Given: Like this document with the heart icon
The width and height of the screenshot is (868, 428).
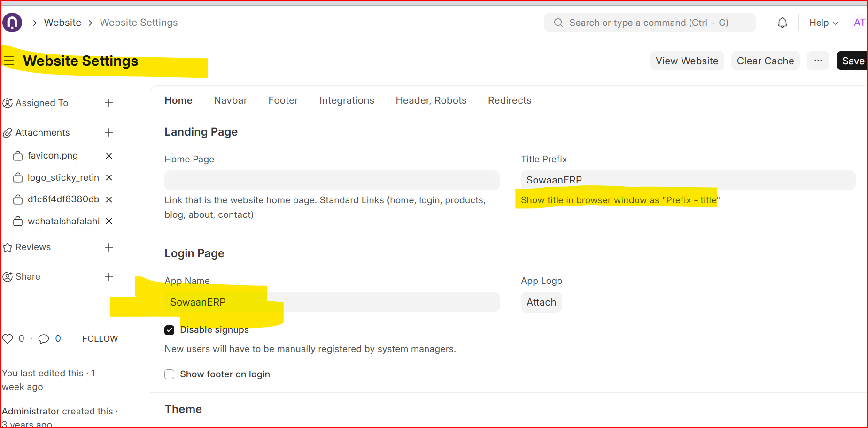Looking at the screenshot, I should 8,338.
